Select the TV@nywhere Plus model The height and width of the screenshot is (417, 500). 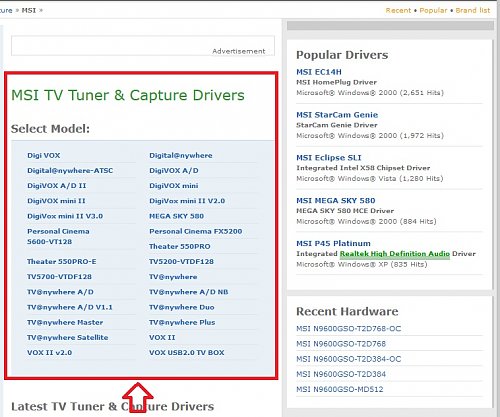(182, 322)
